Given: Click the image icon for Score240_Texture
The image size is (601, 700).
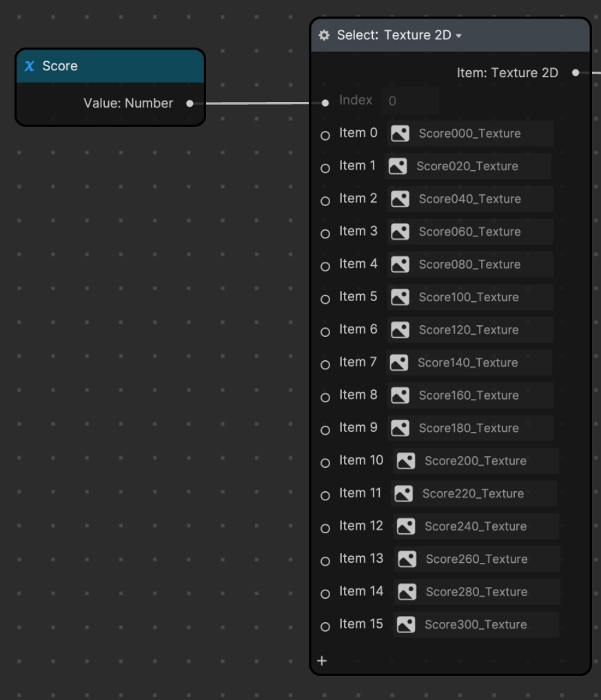Looking at the screenshot, I should point(406,526).
